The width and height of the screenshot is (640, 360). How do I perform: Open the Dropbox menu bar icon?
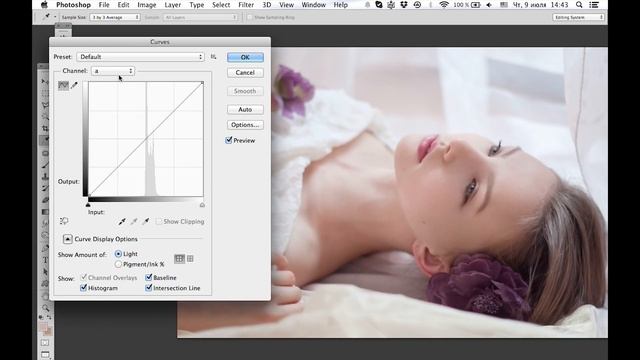pos(404,5)
